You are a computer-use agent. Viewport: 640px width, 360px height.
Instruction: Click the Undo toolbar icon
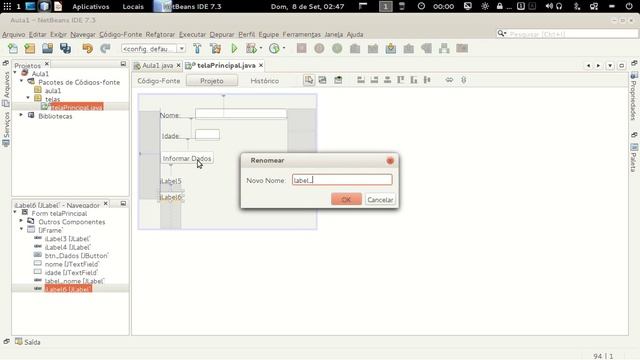pos(87,49)
